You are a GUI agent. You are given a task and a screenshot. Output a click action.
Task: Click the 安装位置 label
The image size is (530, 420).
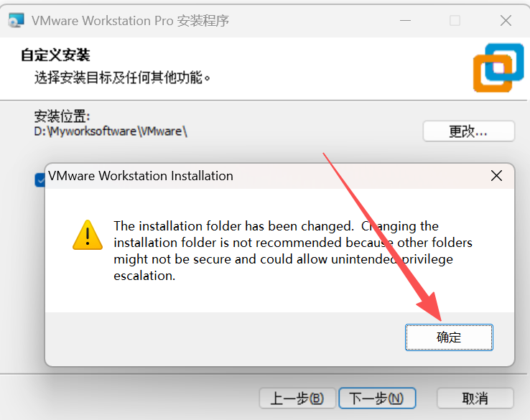pos(62,116)
